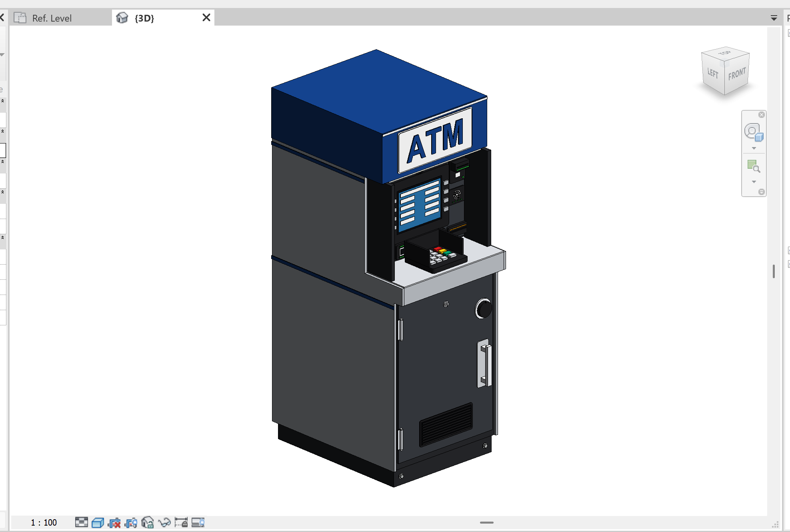The height and width of the screenshot is (532, 790).
Task: Click Reveal Constraints dimension lock icon
Action: 181,522
